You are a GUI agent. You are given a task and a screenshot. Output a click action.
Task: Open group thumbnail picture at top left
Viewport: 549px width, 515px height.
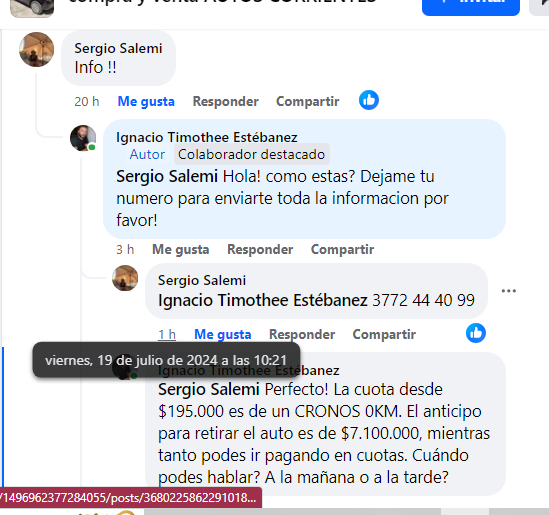(32, 7)
